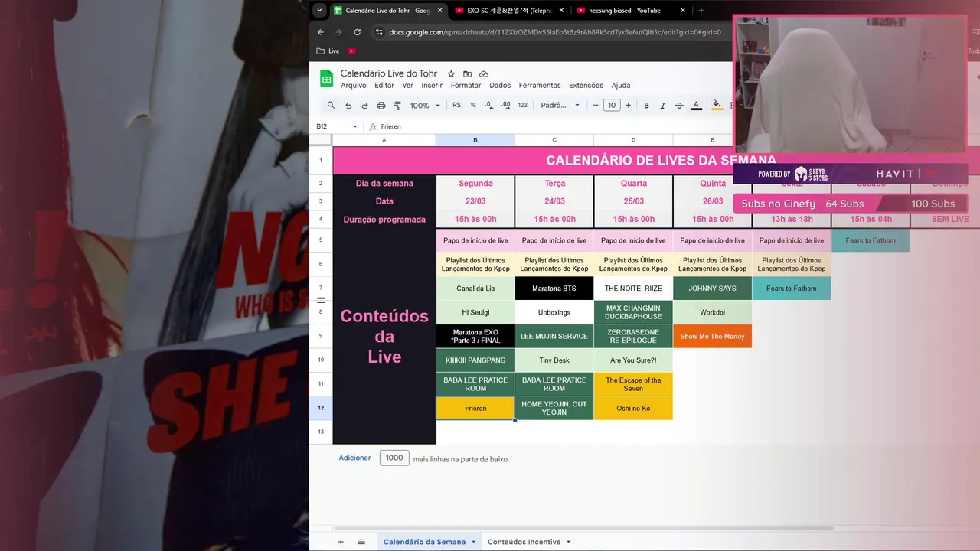The image size is (980, 551).
Task: Redo the last action
Action: [364, 106]
